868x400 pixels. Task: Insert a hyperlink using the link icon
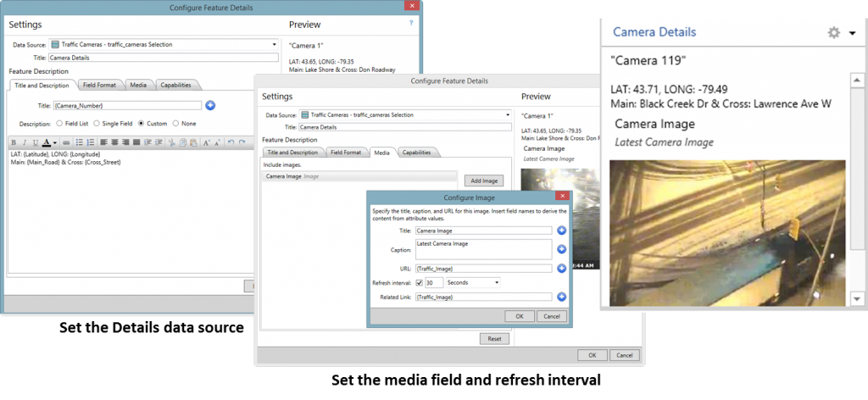(66, 142)
